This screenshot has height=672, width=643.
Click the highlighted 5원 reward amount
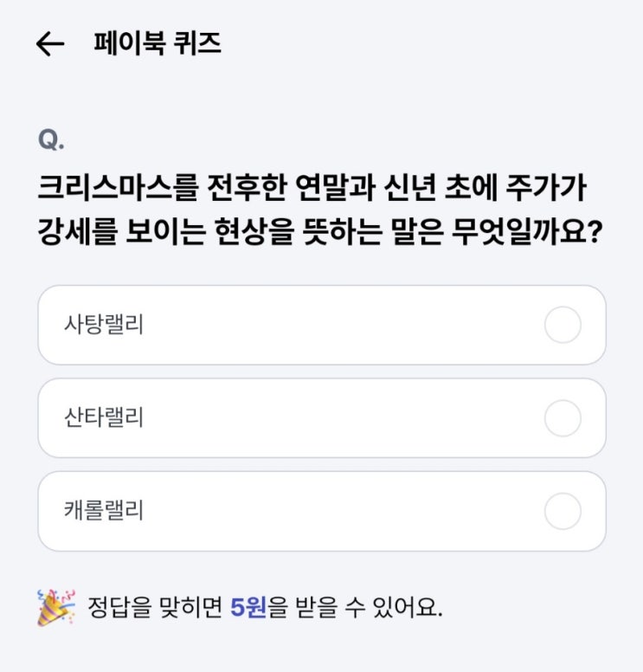click(x=248, y=607)
